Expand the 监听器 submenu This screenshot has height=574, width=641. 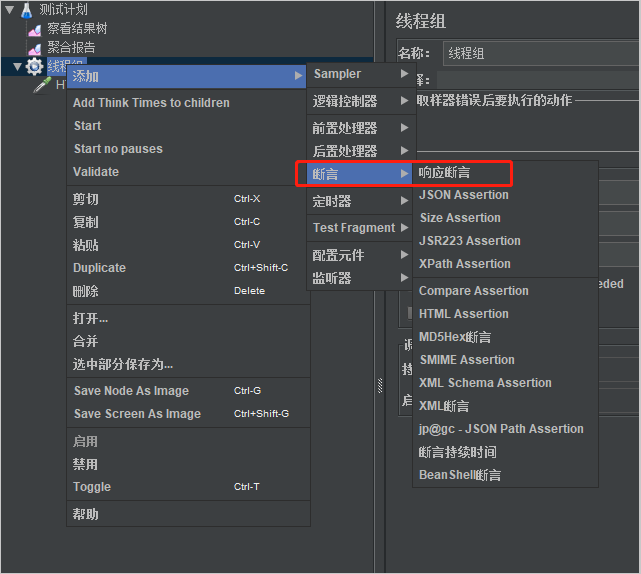[x=361, y=278]
